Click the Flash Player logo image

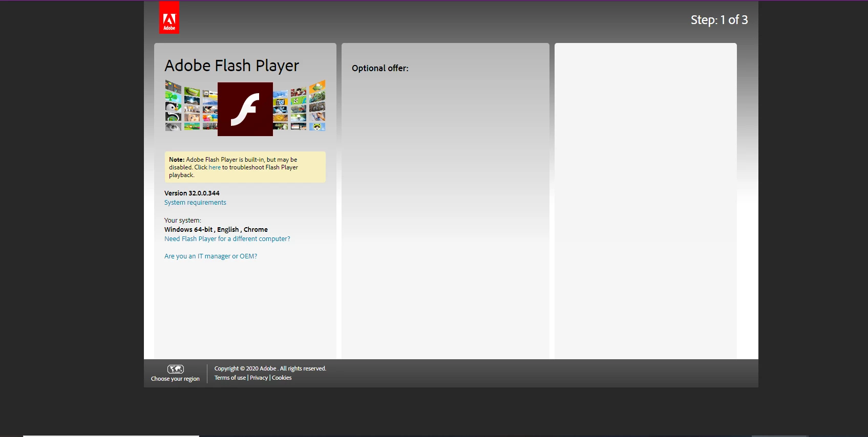[245, 108]
